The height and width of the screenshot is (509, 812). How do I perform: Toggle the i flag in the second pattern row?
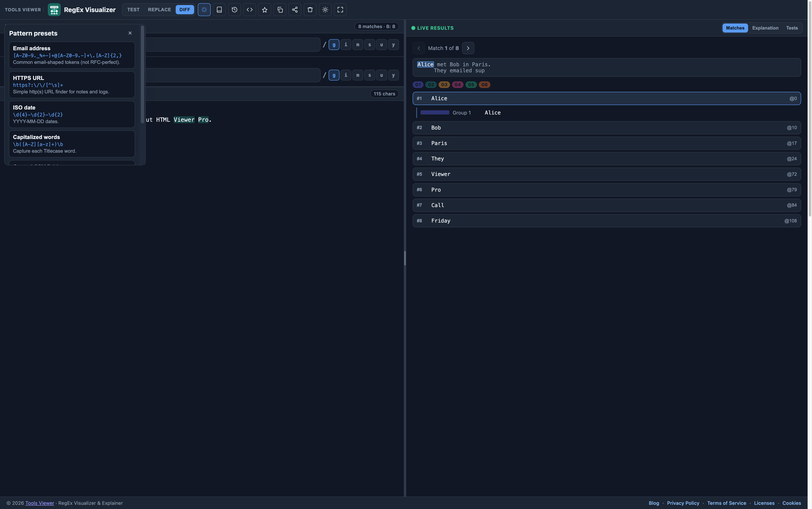tap(346, 75)
